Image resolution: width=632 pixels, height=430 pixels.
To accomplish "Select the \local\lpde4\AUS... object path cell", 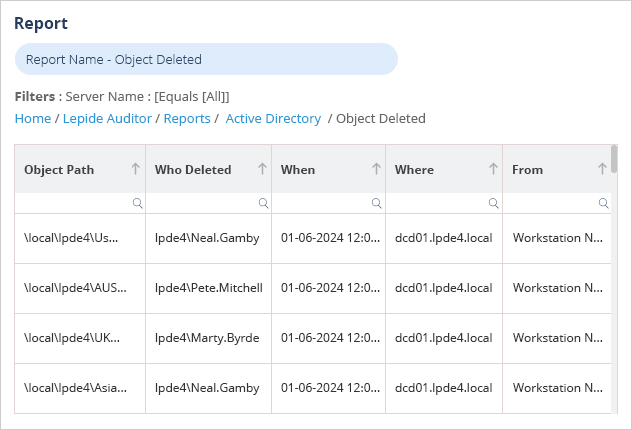I will tap(80, 288).
